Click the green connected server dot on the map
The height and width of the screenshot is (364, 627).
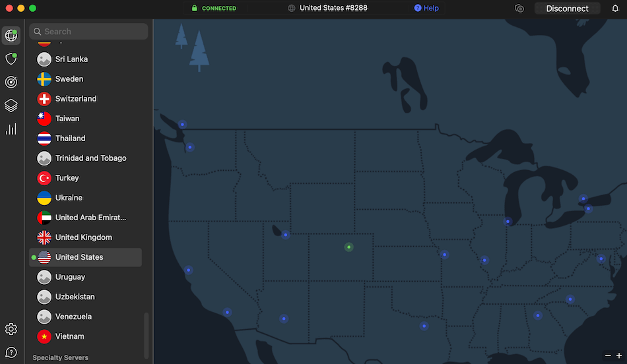(x=348, y=247)
